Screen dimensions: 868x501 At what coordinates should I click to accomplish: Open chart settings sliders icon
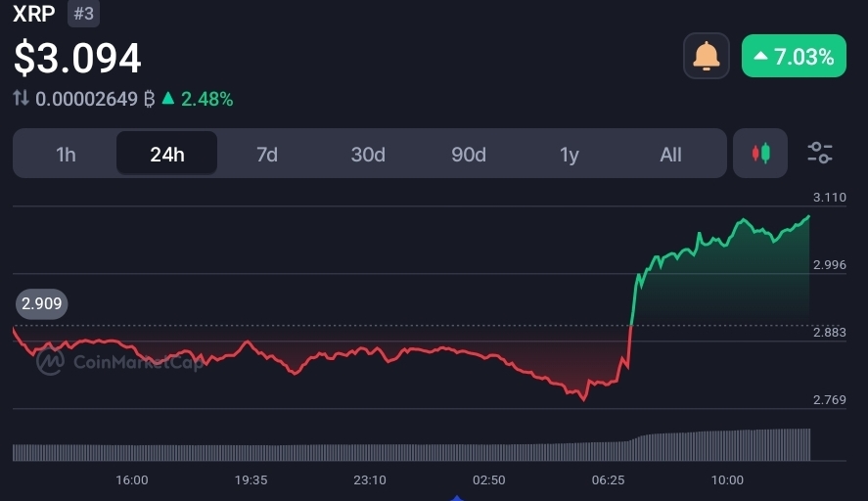click(x=820, y=154)
